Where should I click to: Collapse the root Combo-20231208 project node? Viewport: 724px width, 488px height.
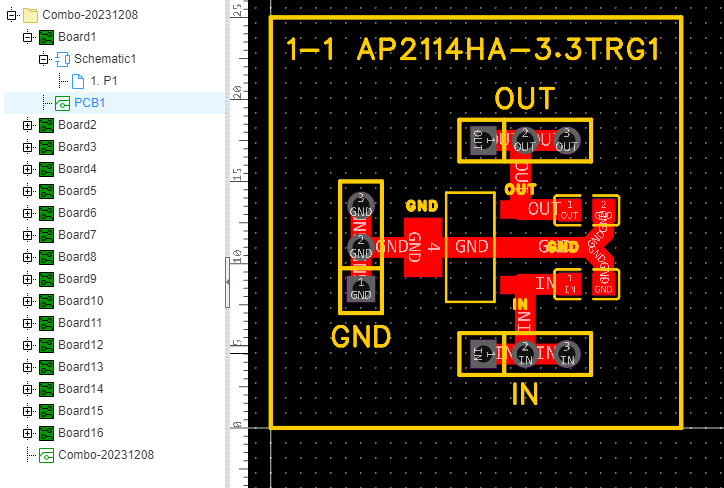(x=11, y=15)
